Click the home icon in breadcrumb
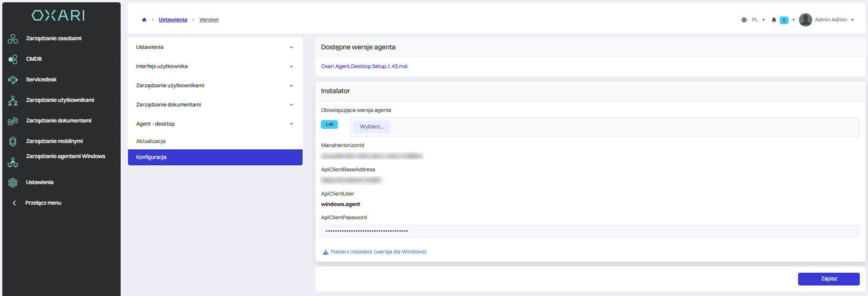868x296 pixels. click(144, 20)
